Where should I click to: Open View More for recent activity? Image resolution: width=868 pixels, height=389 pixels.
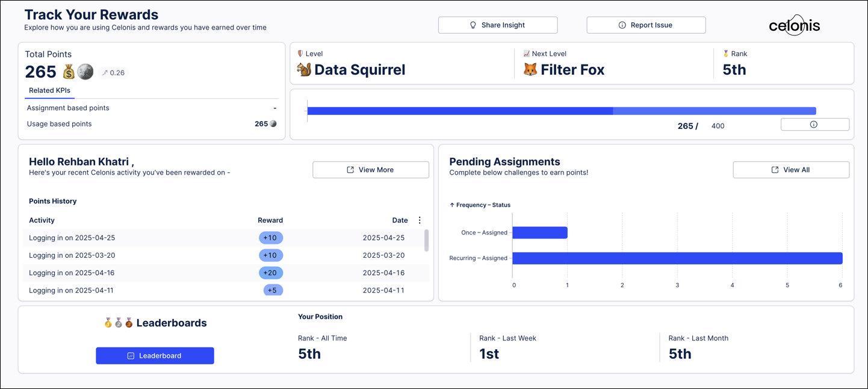click(370, 170)
